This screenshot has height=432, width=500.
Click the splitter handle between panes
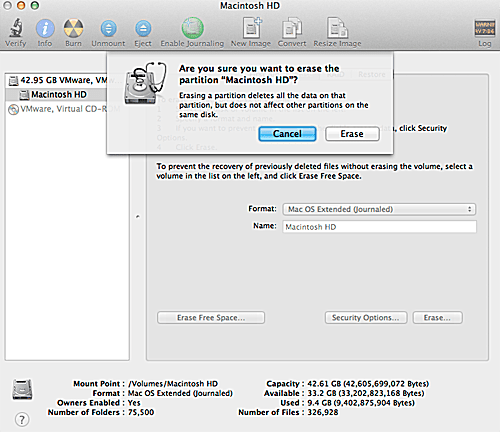138,217
